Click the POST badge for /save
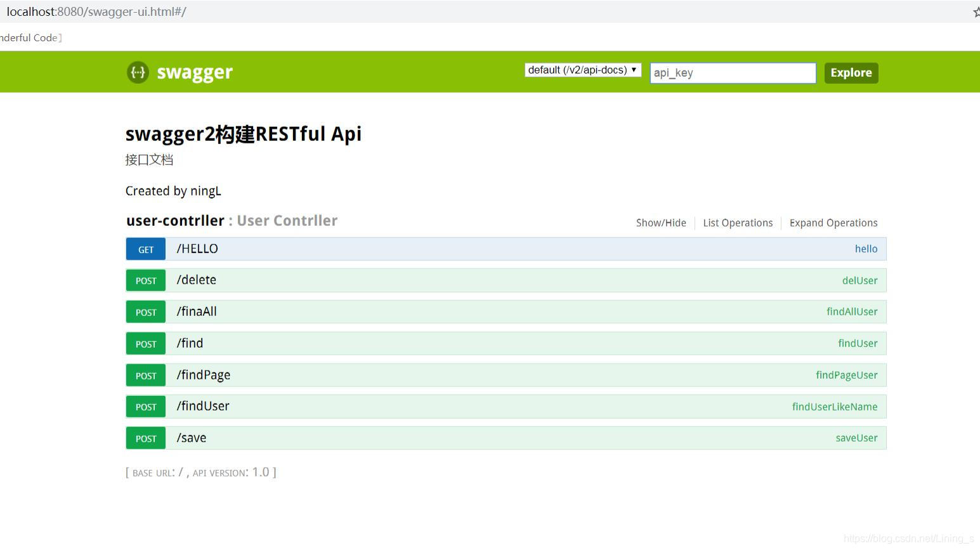The width and height of the screenshot is (980, 550). (146, 438)
